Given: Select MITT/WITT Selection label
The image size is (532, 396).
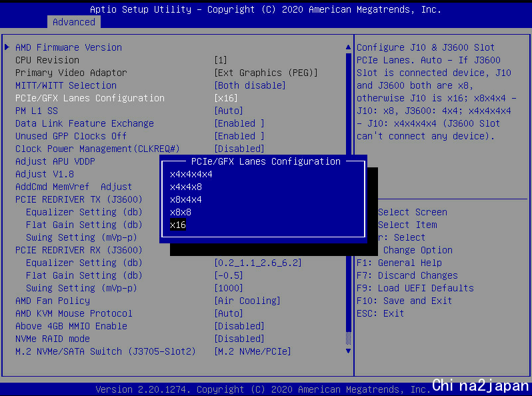Looking at the screenshot, I should point(66,85).
